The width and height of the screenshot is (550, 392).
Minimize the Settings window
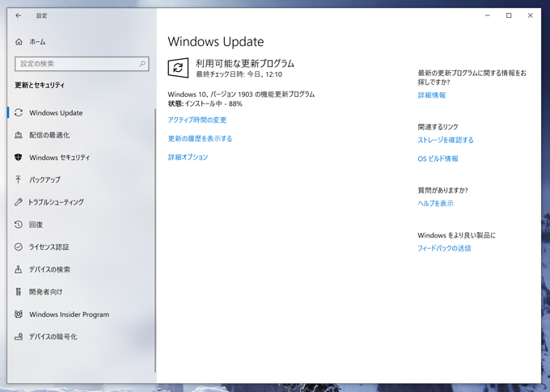(487, 15)
